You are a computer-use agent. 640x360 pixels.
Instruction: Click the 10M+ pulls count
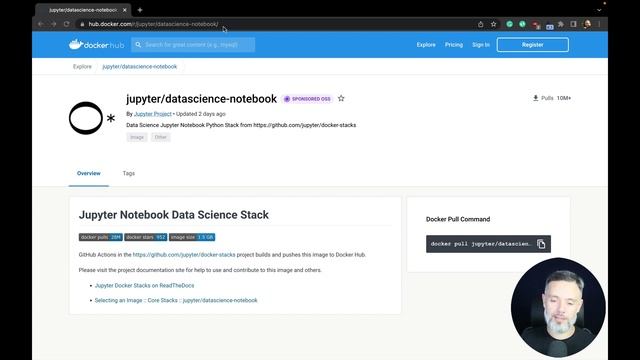pyautogui.click(x=564, y=98)
